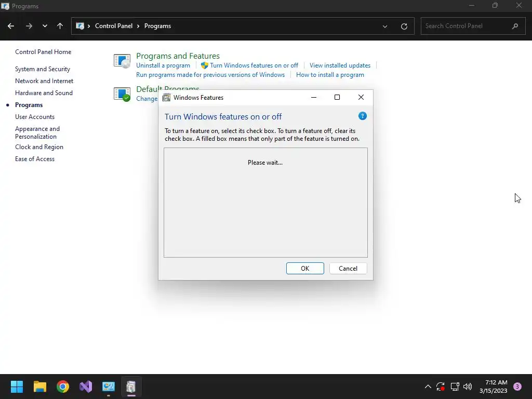Expand the chevron between Control Panel and Programs
This screenshot has width=532, height=399.
pos(138,26)
